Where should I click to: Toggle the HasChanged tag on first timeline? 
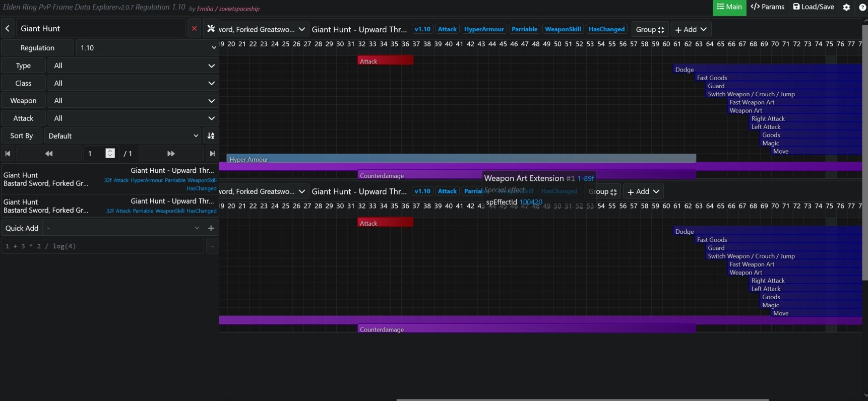pyautogui.click(x=606, y=29)
